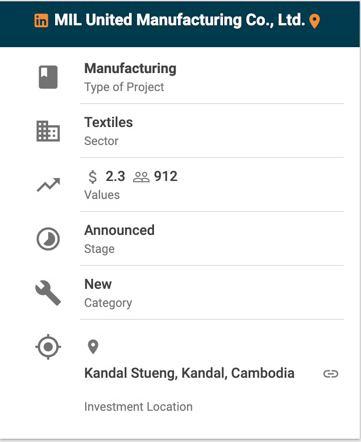Click the gray location pin above Kandal Stueng
The width and height of the screenshot is (361, 442).
coord(93,347)
